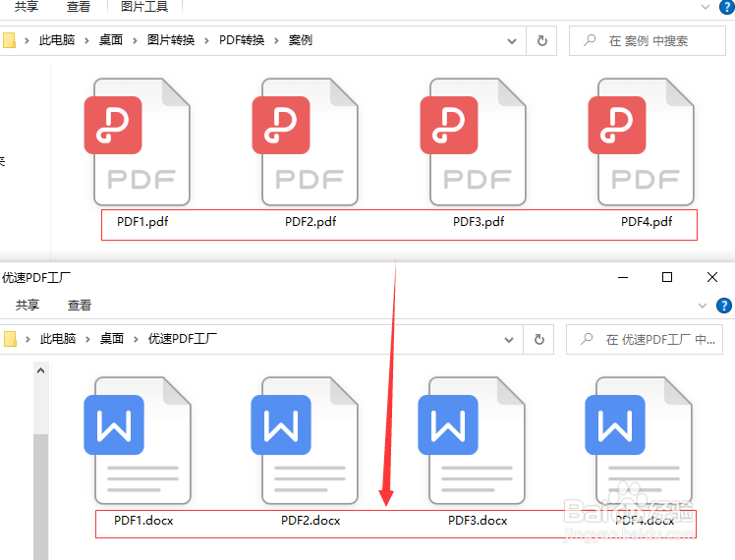Navigate to 图片转换 in address bar
735x560 pixels.
pyautogui.click(x=171, y=40)
